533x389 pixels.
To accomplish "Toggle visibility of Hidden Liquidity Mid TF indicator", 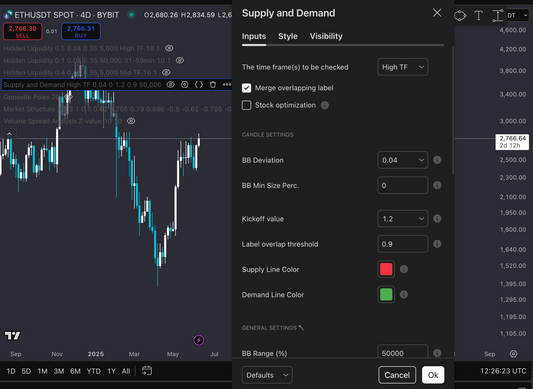I will 166,72.
